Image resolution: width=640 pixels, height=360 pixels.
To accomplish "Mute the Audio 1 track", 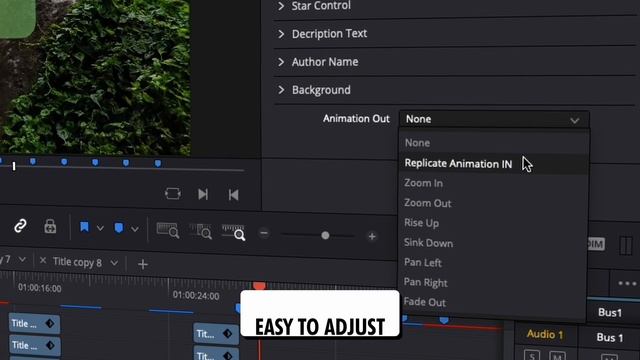I will 557,355.
